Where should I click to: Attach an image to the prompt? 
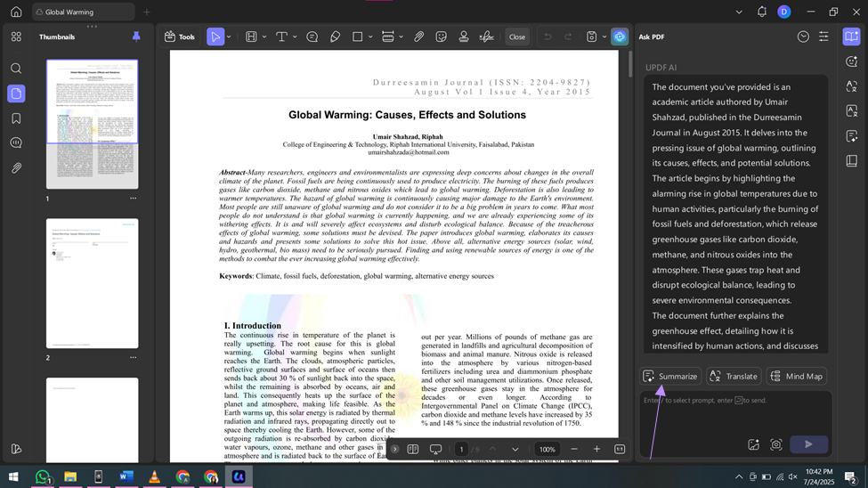tap(753, 444)
